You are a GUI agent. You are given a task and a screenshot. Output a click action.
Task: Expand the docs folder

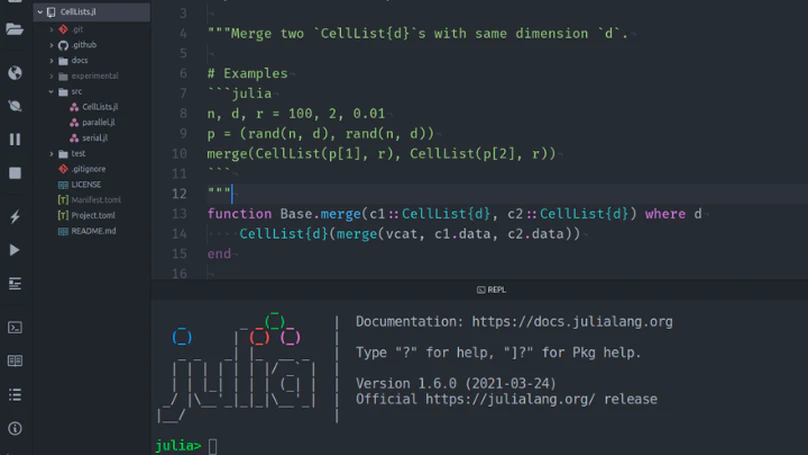[x=51, y=60]
